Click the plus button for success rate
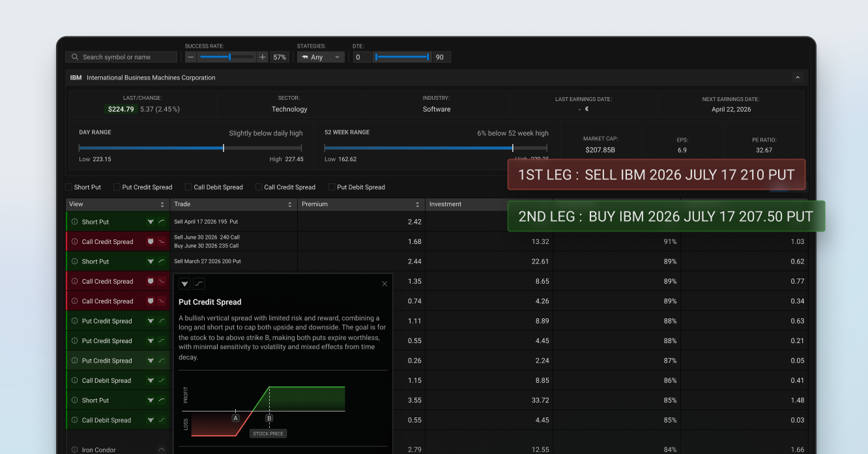 (x=262, y=57)
